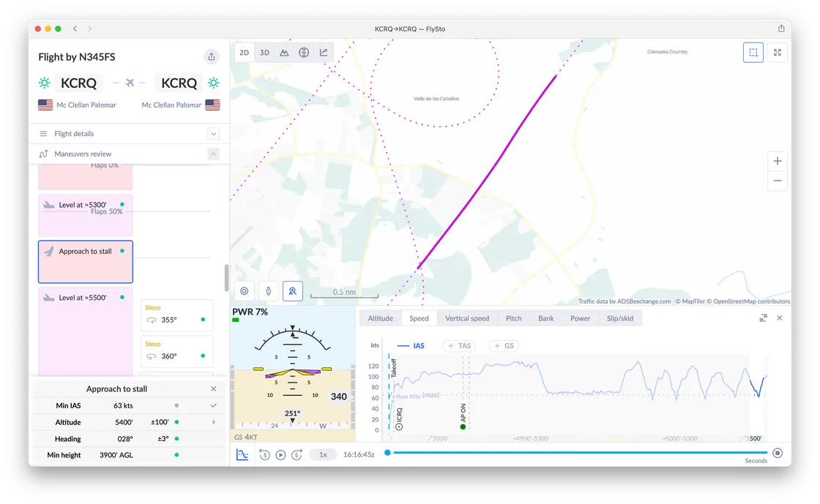
Task: Toggle the follow-aircraft map button
Action: pos(293,291)
